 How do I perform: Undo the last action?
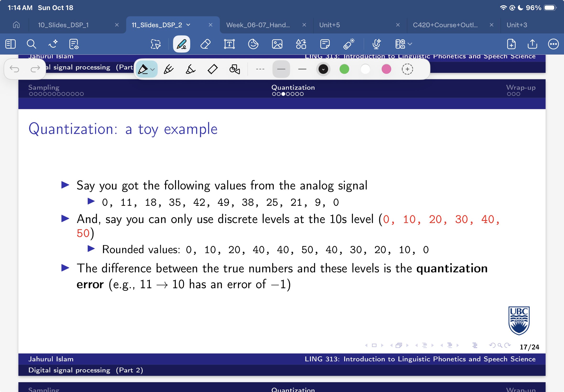click(14, 69)
